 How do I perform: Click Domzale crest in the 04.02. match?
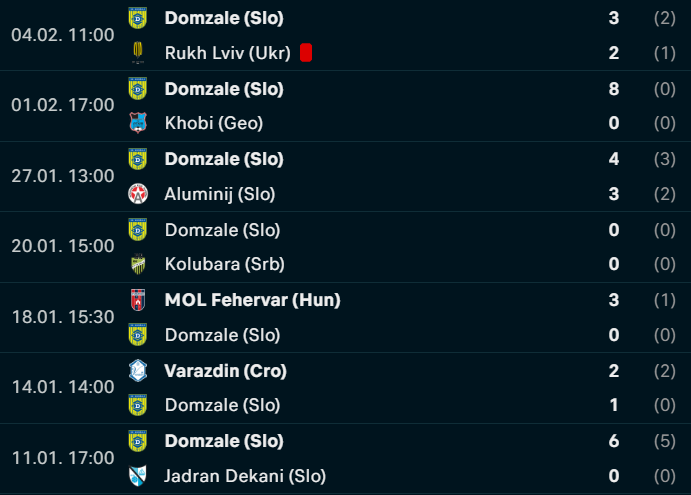click(137, 18)
